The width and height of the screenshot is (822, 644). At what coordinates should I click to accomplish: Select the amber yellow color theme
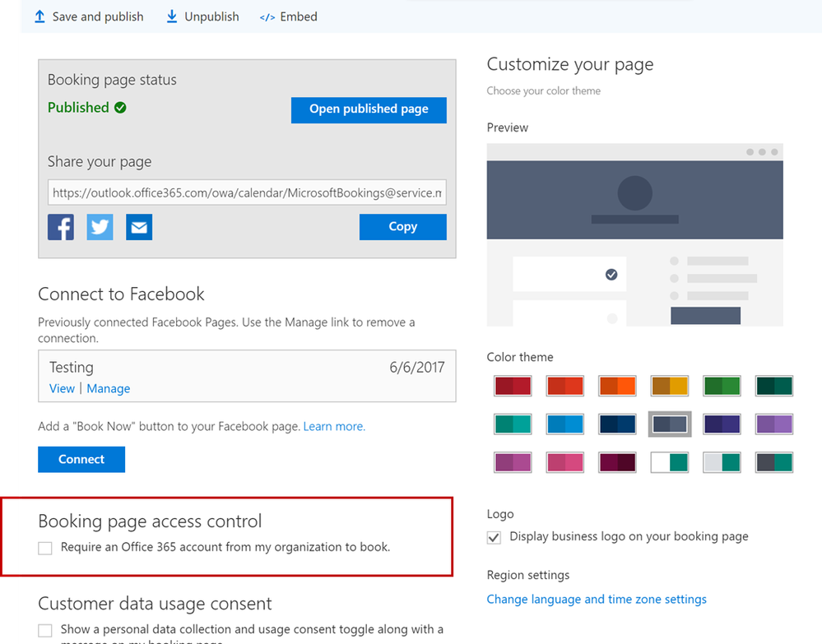[670, 387]
